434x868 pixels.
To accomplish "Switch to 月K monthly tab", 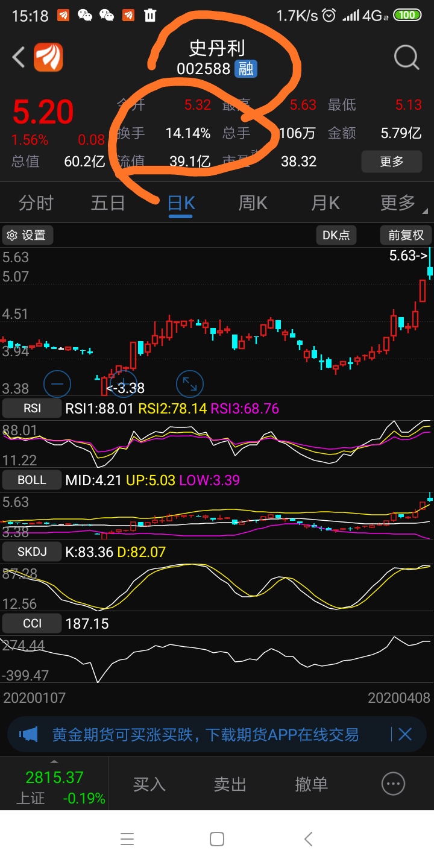I will pyautogui.click(x=325, y=203).
